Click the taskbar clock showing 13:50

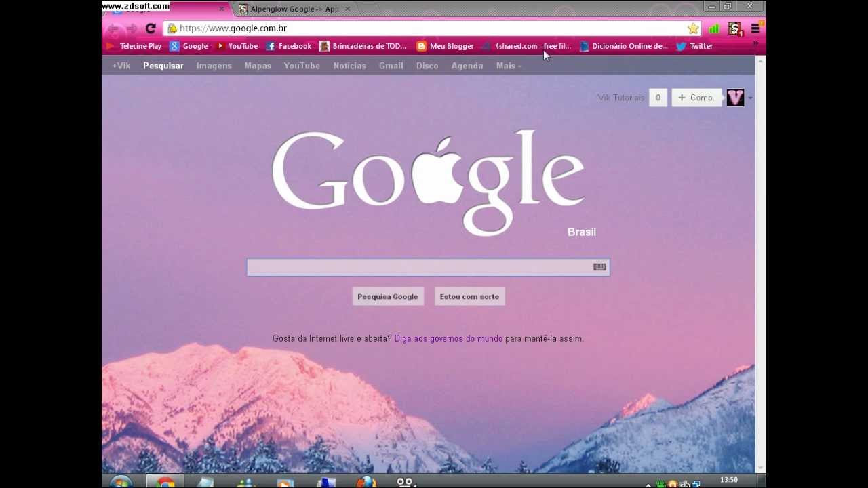click(x=729, y=480)
